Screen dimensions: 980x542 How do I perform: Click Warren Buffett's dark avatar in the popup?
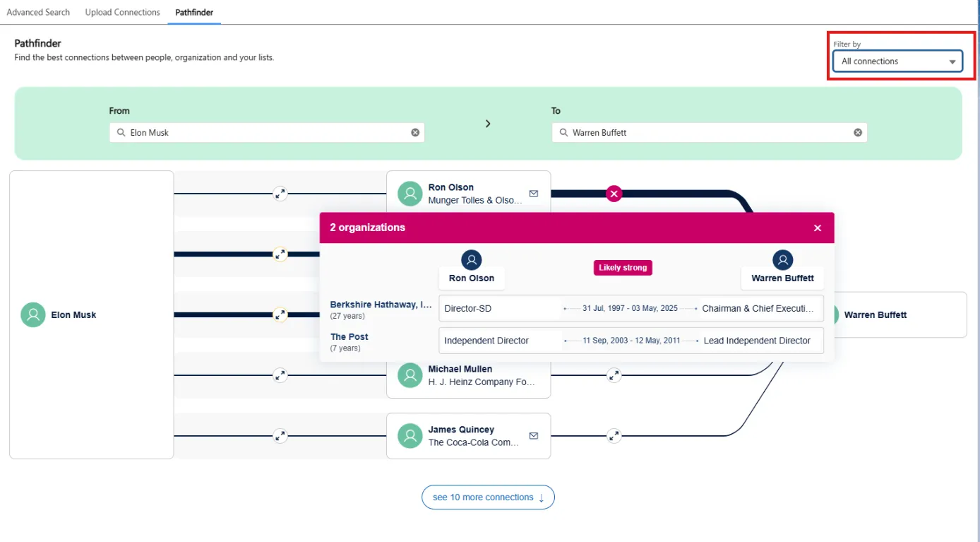tap(782, 260)
